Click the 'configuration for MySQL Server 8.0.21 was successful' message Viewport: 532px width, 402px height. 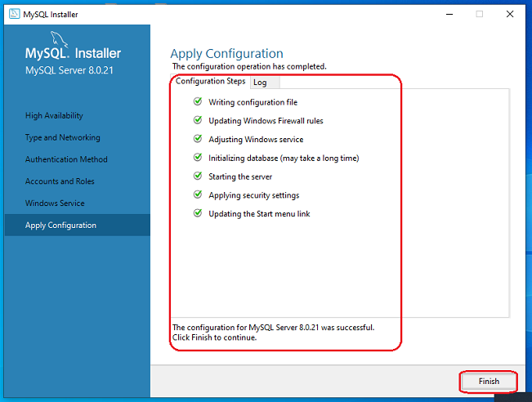coord(273,328)
